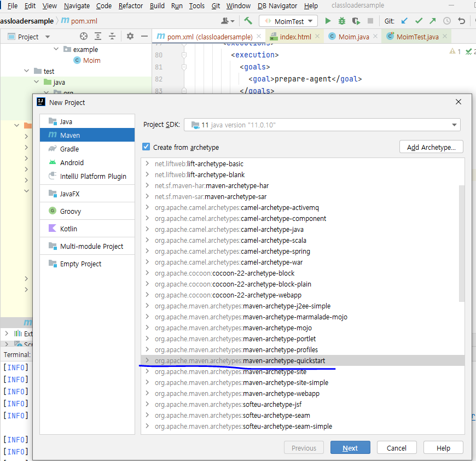Expand all in Project panel

[98, 37]
